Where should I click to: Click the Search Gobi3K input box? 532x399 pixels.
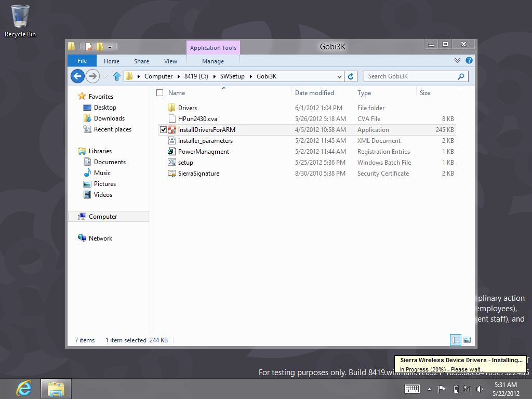[410, 76]
